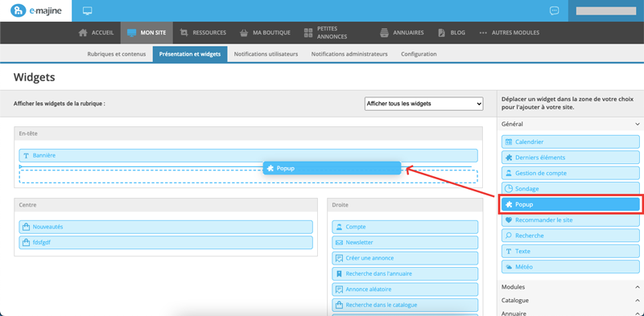Click the e-majine logo
644x316 pixels.
pyautogui.click(x=35, y=10)
